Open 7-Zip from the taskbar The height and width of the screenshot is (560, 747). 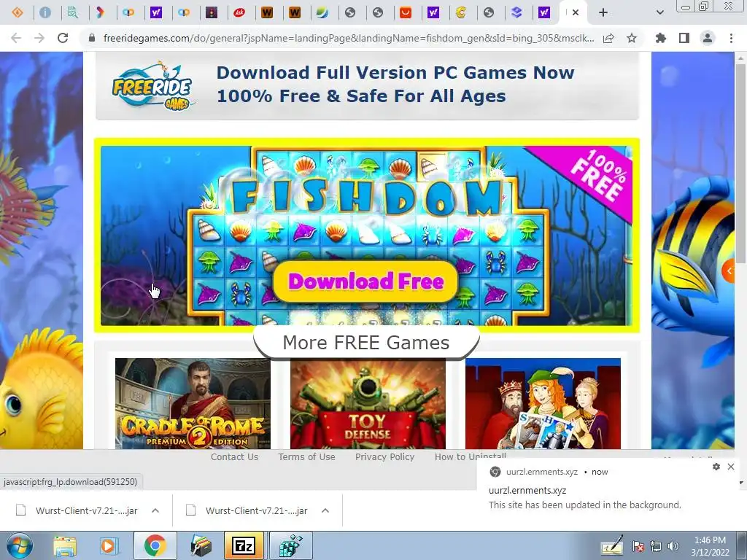pos(244,545)
